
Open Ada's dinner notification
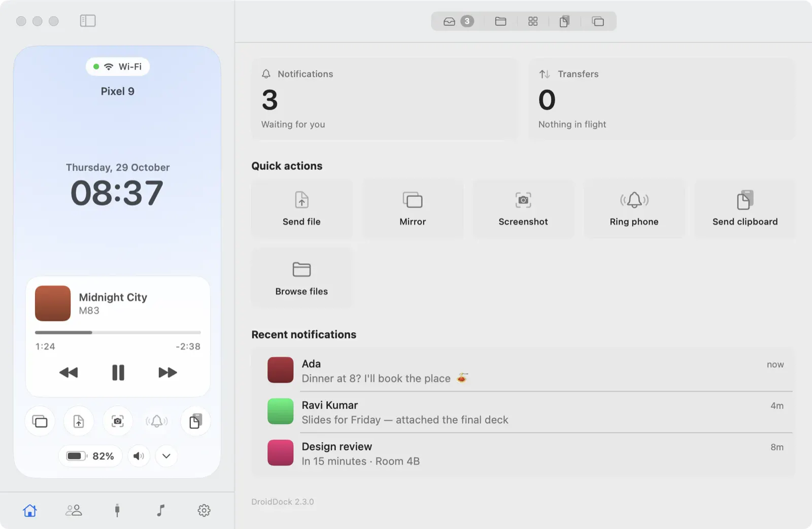point(523,371)
